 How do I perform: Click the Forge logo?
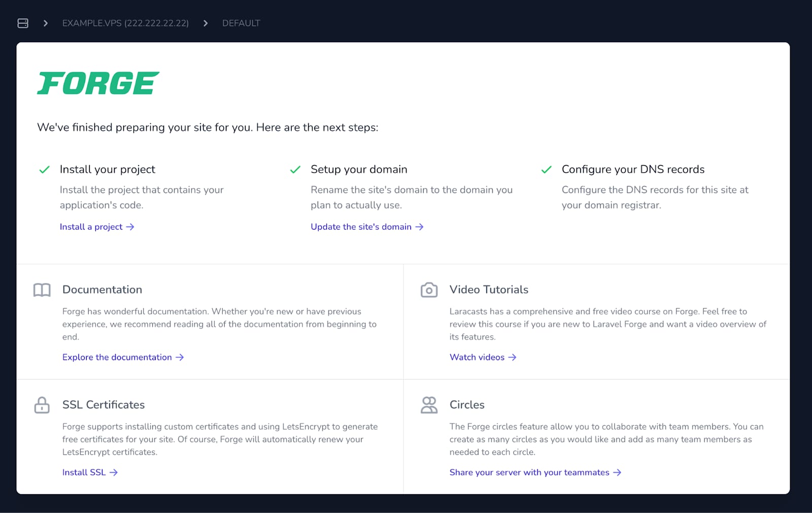pyautogui.click(x=98, y=83)
